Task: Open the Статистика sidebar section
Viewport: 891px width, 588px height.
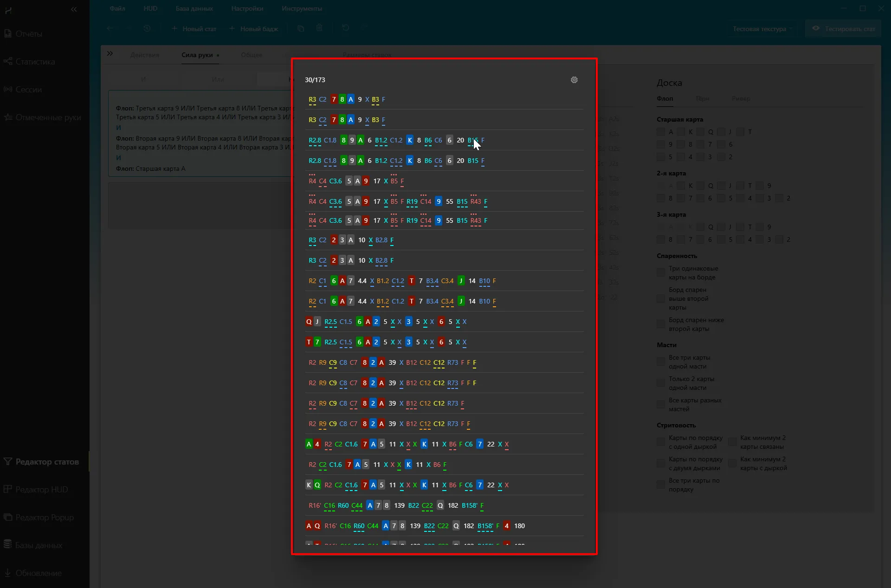Action: (x=35, y=62)
